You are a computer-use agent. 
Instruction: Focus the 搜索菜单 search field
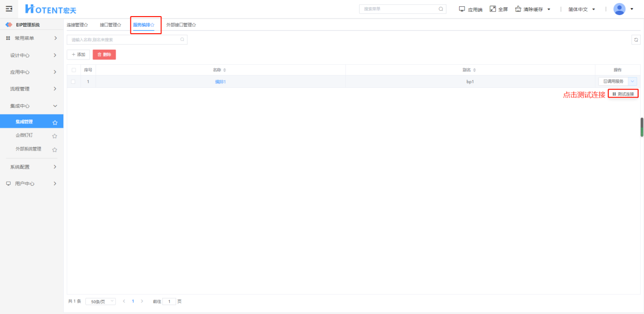[402, 9]
